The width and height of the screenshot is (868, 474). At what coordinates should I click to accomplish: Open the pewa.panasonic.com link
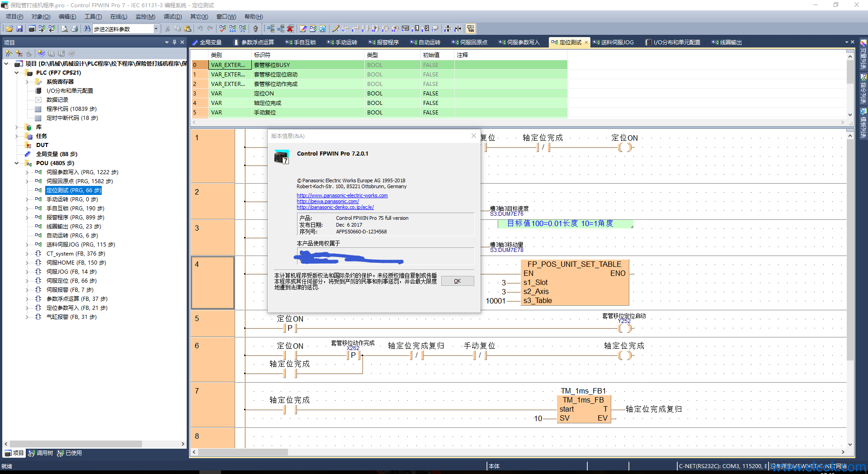tap(328, 201)
